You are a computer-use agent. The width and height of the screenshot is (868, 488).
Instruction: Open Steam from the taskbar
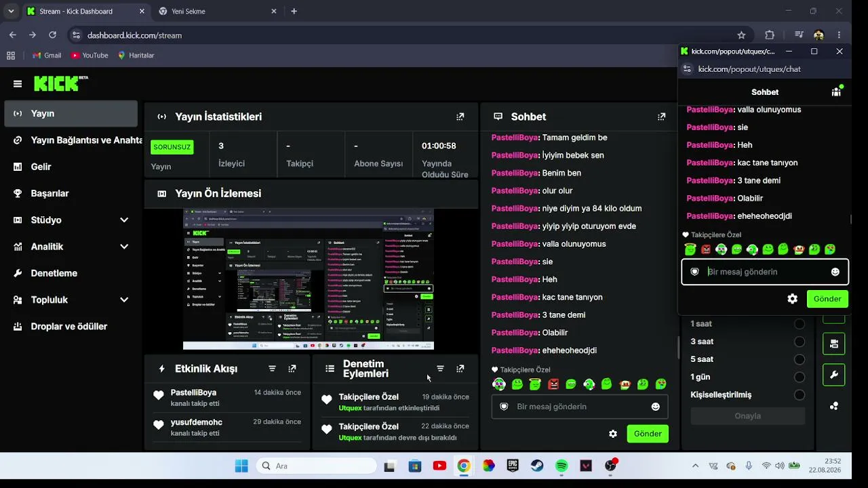537,466
